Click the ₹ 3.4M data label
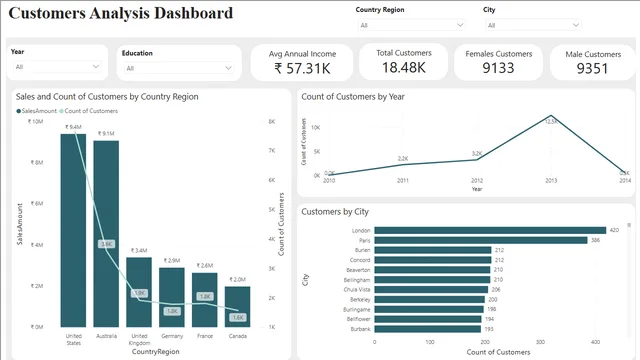640x360 pixels. tap(139, 250)
